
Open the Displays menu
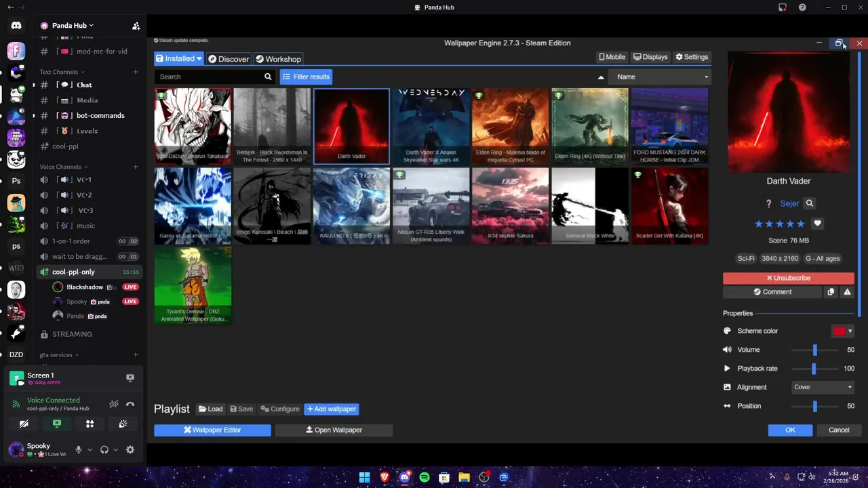650,57
